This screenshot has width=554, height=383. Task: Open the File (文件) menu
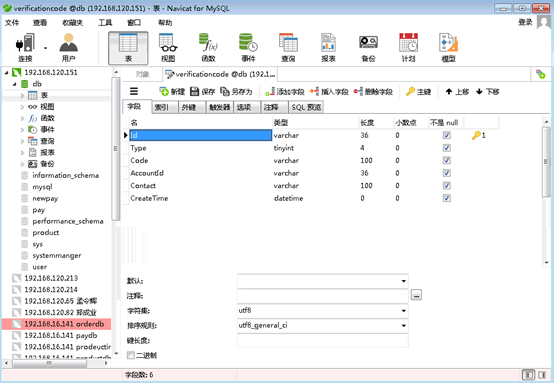click(x=12, y=23)
